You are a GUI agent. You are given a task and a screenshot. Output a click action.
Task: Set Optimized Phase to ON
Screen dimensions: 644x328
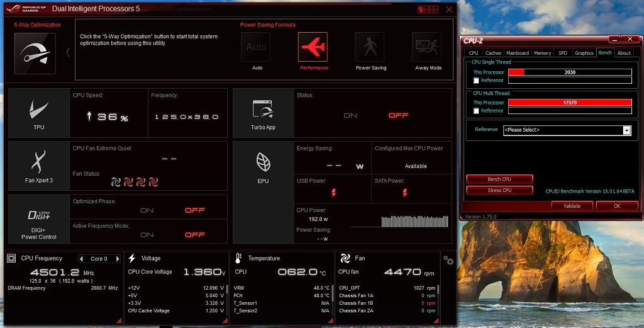(147, 210)
